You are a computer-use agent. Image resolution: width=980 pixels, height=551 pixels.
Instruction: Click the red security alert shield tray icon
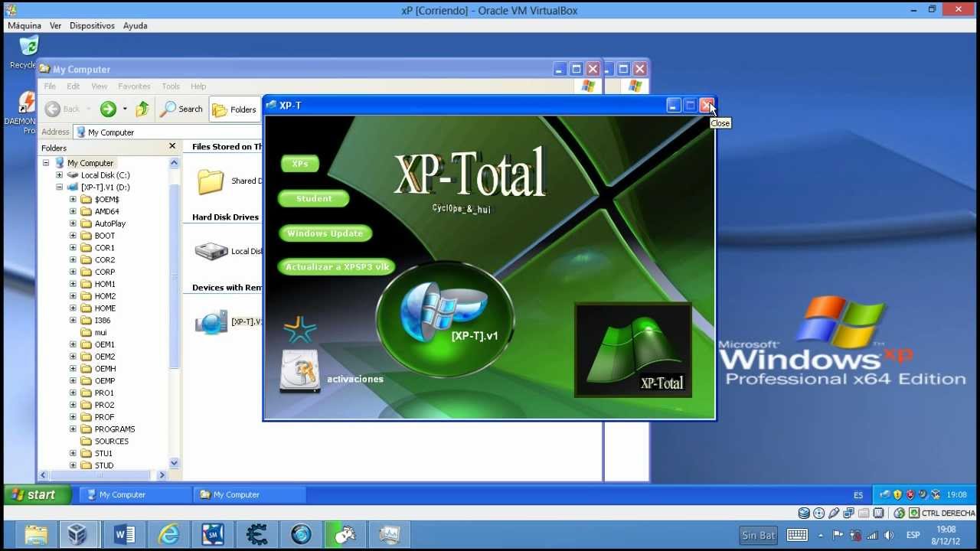pos(910,494)
